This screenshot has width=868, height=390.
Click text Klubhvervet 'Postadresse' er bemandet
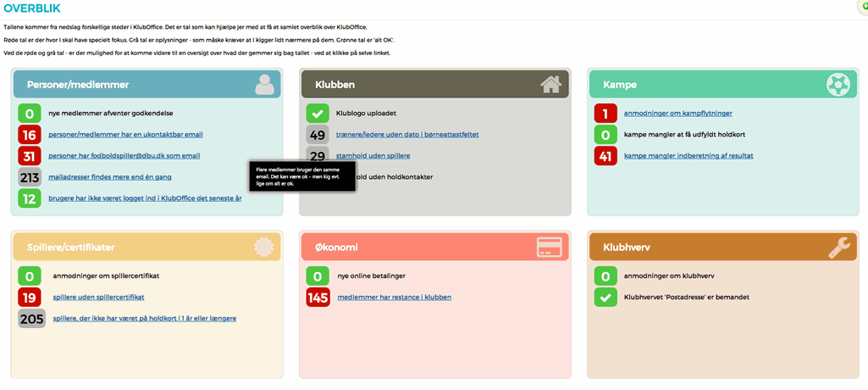point(687,297)
